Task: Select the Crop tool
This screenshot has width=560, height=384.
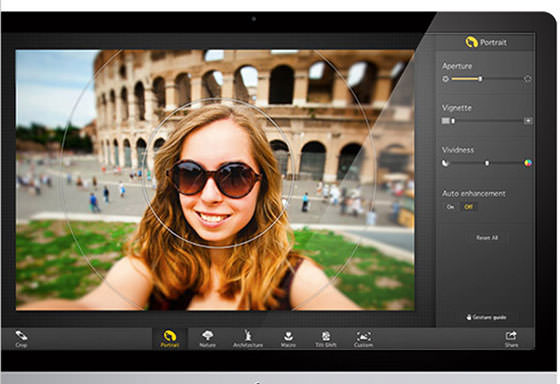Action: click(21, 338)
